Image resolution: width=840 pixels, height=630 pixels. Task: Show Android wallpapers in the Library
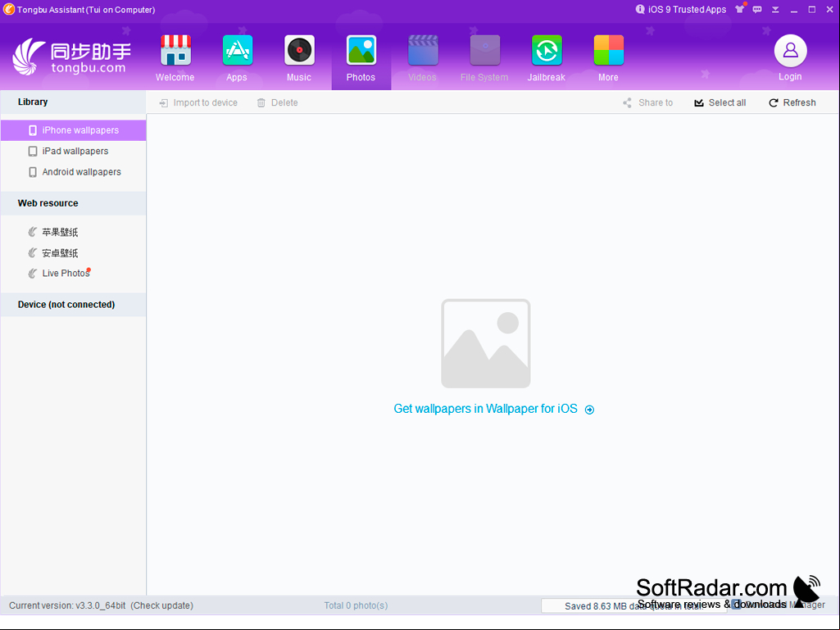74,172
